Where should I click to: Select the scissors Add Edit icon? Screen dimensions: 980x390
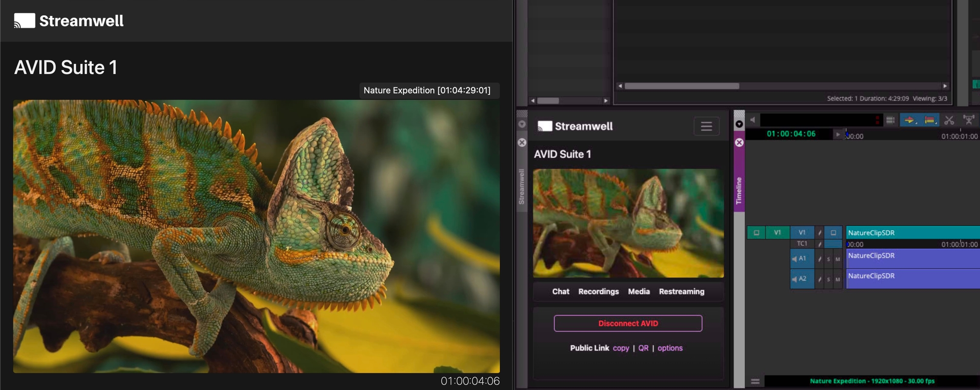click(x=949, y=120)
